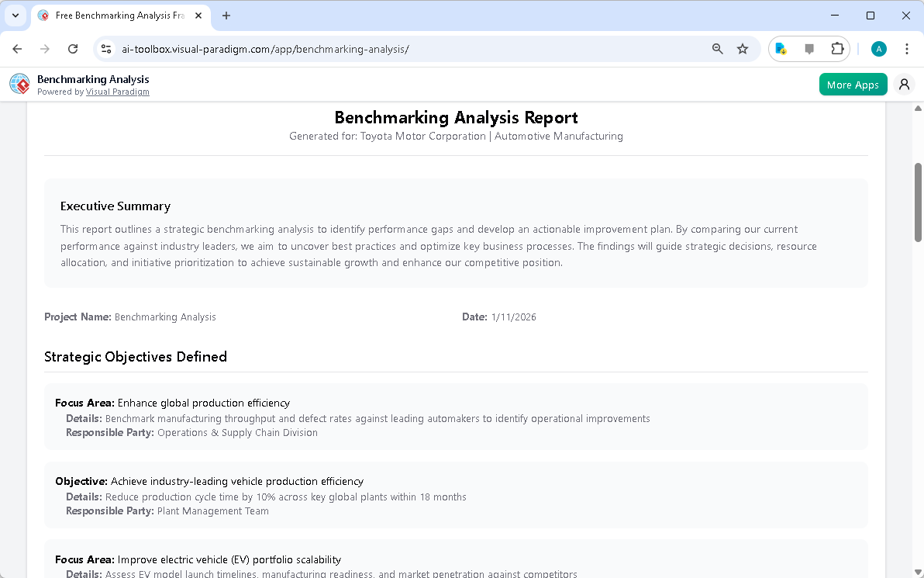This screenshot has width=924, height=578.
Task: Open the site information settings in address bar
Action: [x=105, y=48]
